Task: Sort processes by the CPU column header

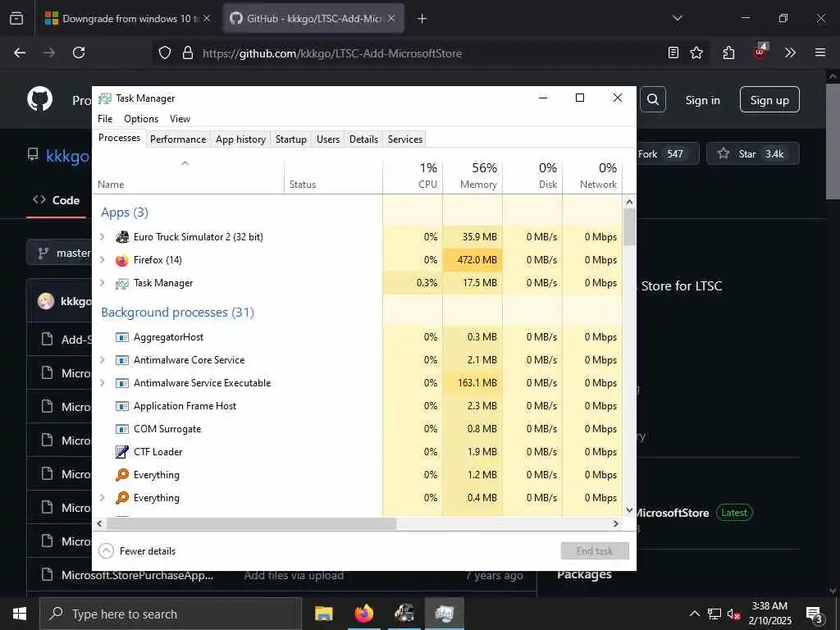Action: [x=413, y=176]
